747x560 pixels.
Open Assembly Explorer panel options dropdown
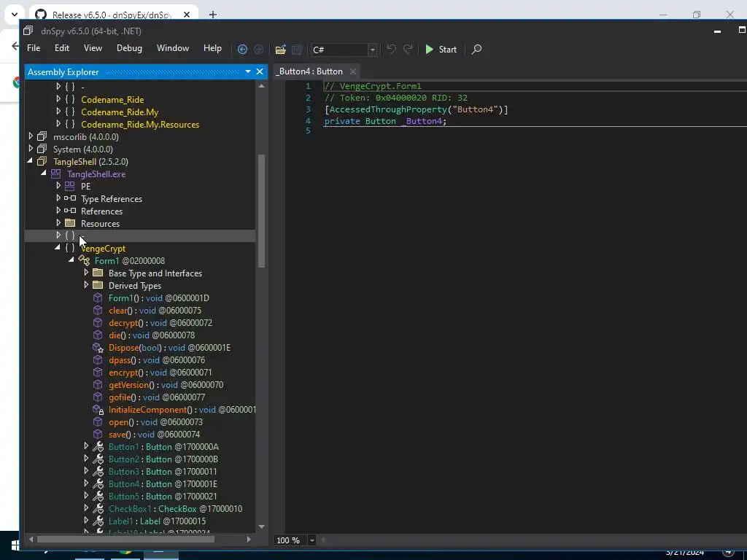coord(248,71)
